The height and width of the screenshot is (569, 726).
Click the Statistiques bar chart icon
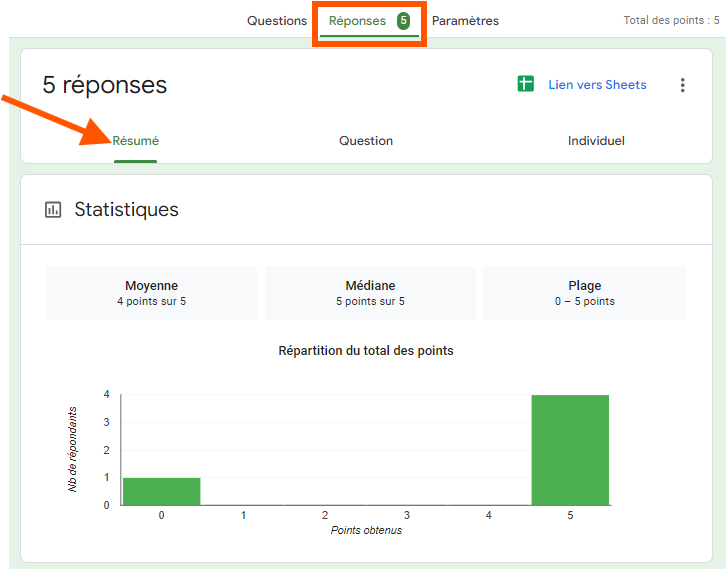(x=53, y=210)
